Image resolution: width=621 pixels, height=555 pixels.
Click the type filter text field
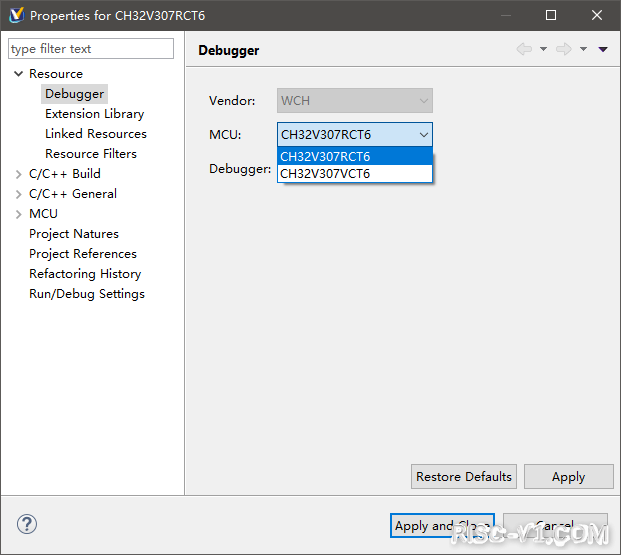pyautogui.click(x=91, y=49)
